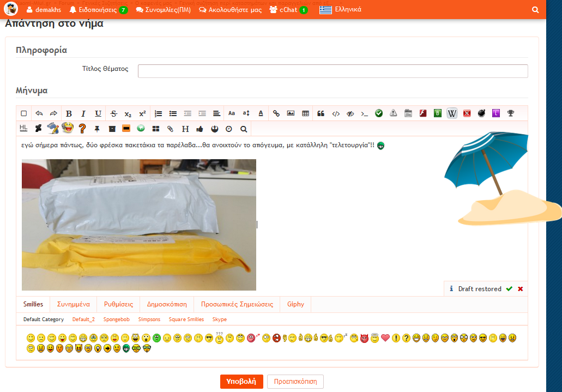Insert a hyperlink
The image size is (562, 392).
click(x=276, y=114)
